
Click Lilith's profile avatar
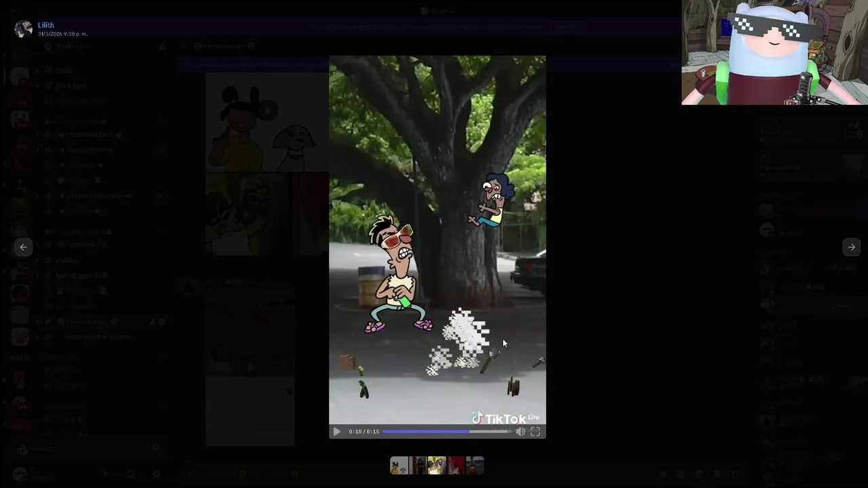[23, 28]
